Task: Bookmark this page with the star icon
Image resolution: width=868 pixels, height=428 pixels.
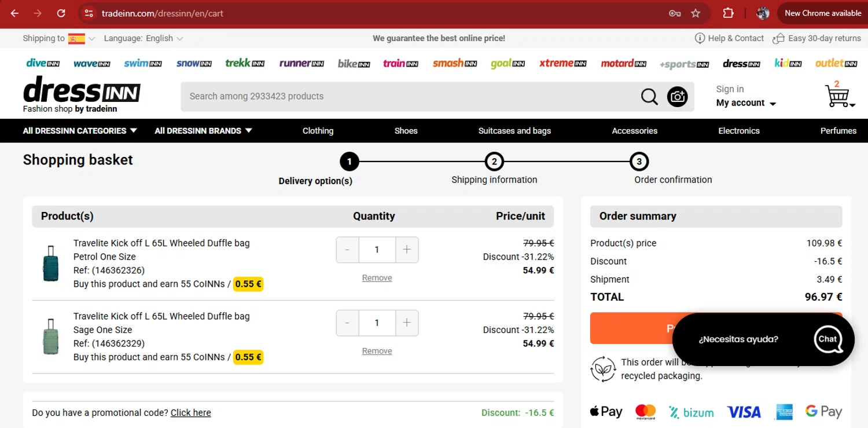Action: pos(696,13)
